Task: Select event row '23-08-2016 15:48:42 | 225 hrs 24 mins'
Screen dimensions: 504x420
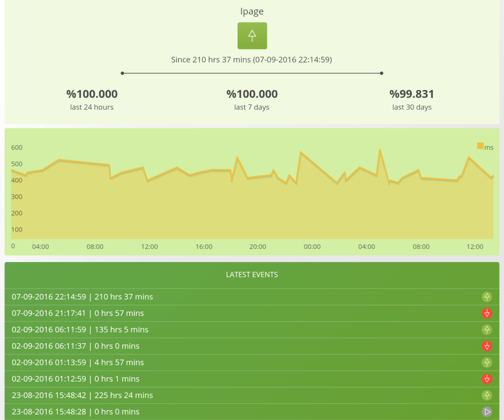Action: point(252,395)
